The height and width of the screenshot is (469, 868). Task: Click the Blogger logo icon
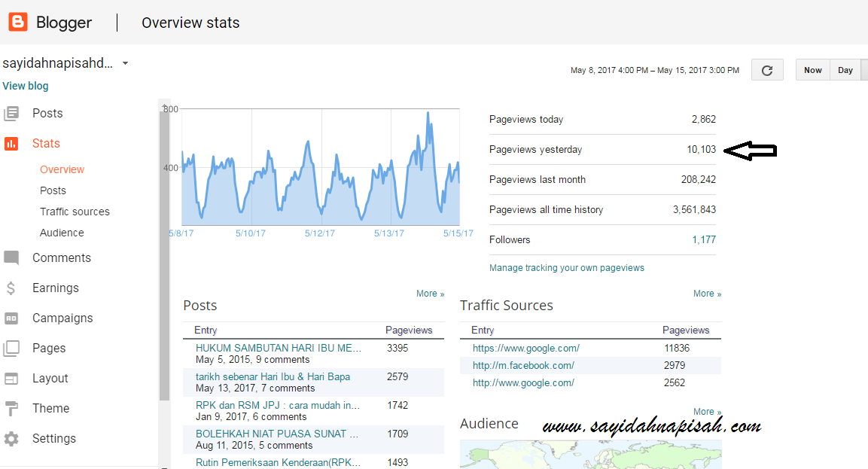coord(18,22)
